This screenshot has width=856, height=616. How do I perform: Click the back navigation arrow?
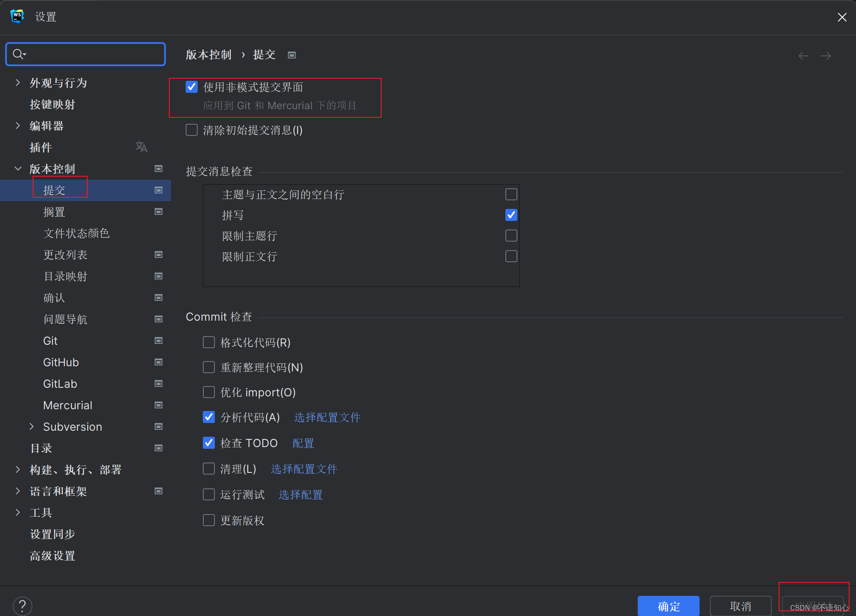[803, 56]
